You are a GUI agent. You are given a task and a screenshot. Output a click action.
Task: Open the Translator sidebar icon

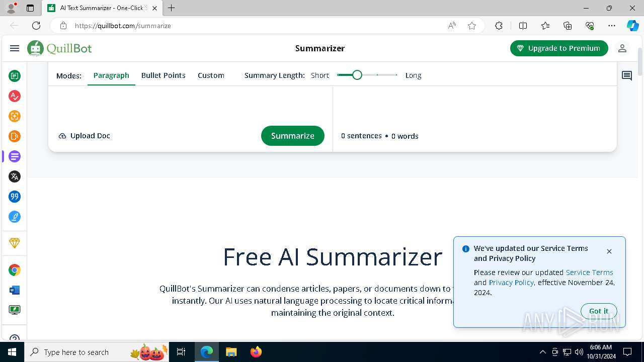click(15, 176)
